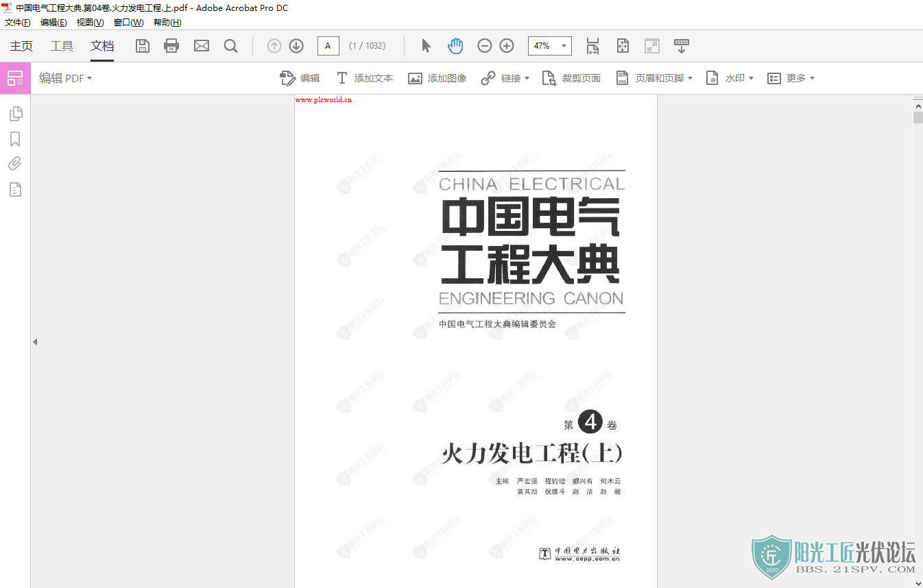Switch to the 文档 tab
923x588 pixels.
[x=102, y=46]
